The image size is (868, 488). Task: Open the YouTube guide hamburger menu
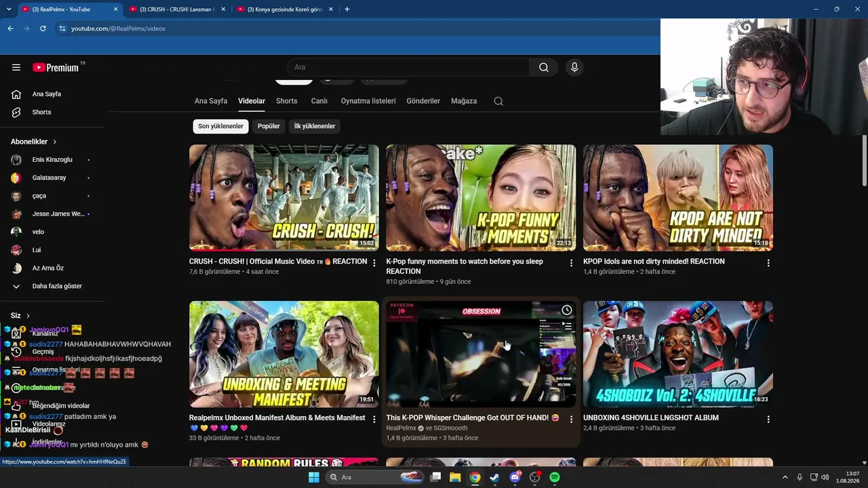click(x=16, y=67)
